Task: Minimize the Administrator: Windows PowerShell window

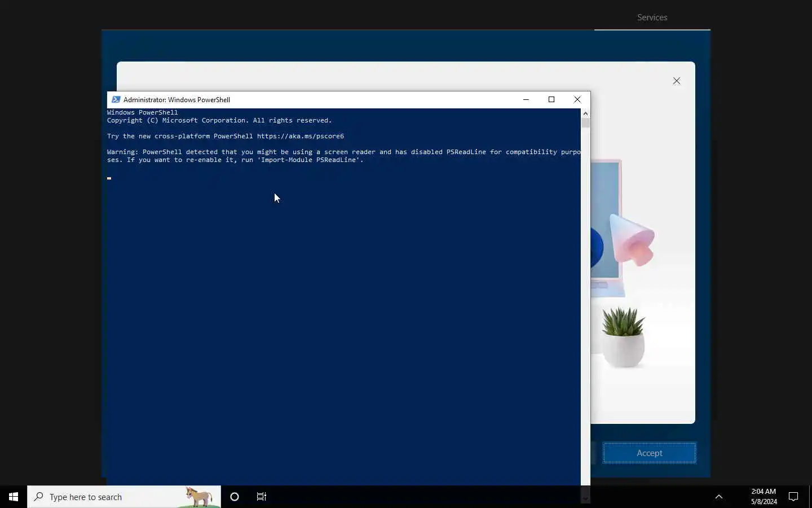Action: pos(526,99)
